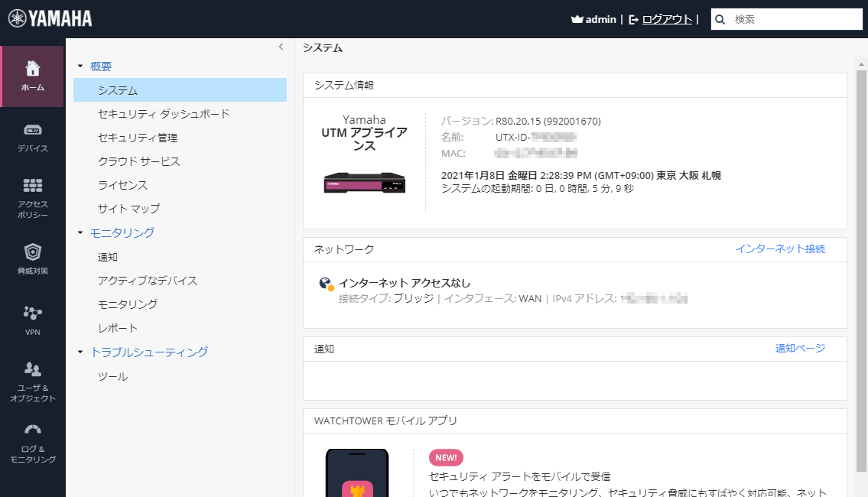Click the ログ&モニタリング sidebar icon

point(32,437)
